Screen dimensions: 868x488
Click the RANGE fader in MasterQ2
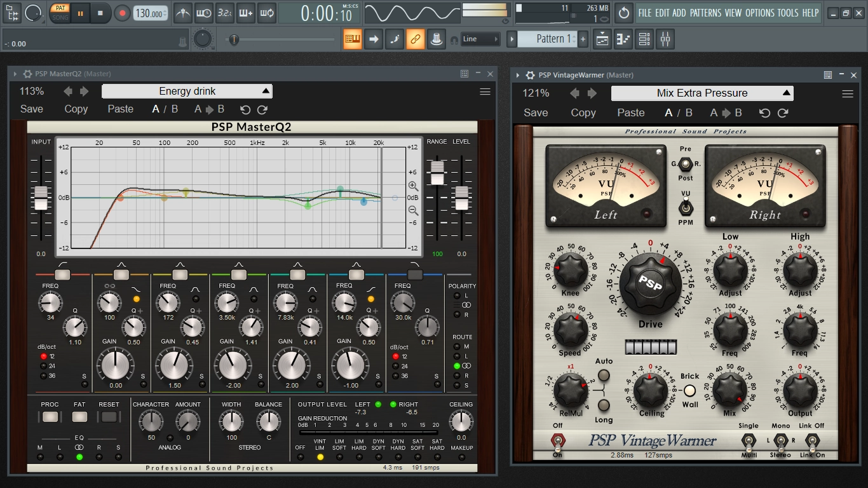coord(437,173)
